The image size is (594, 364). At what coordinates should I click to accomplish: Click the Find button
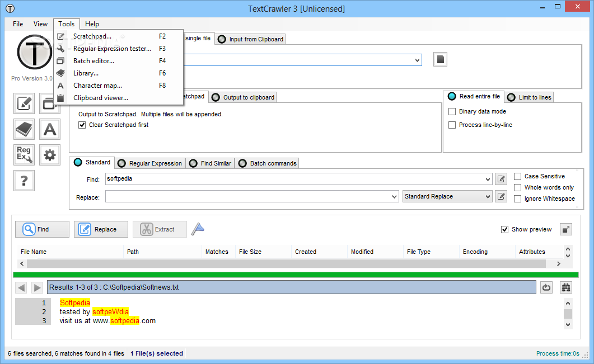coord(42,229)
